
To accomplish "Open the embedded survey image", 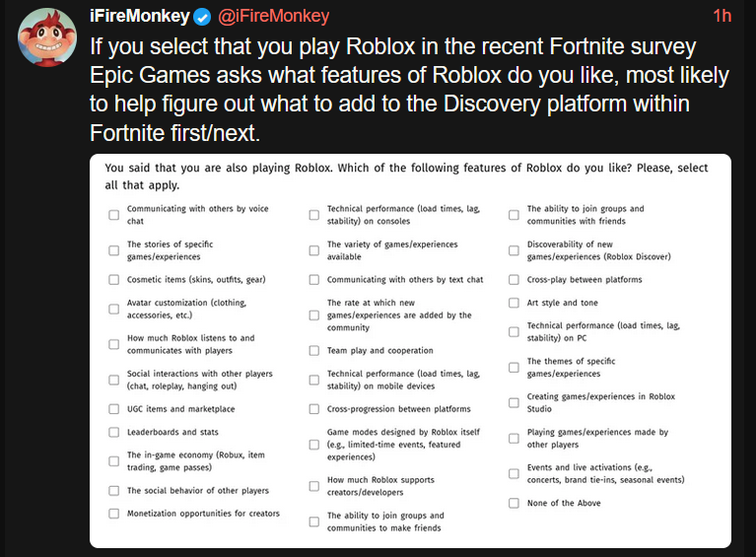I will tap(410, 350).
